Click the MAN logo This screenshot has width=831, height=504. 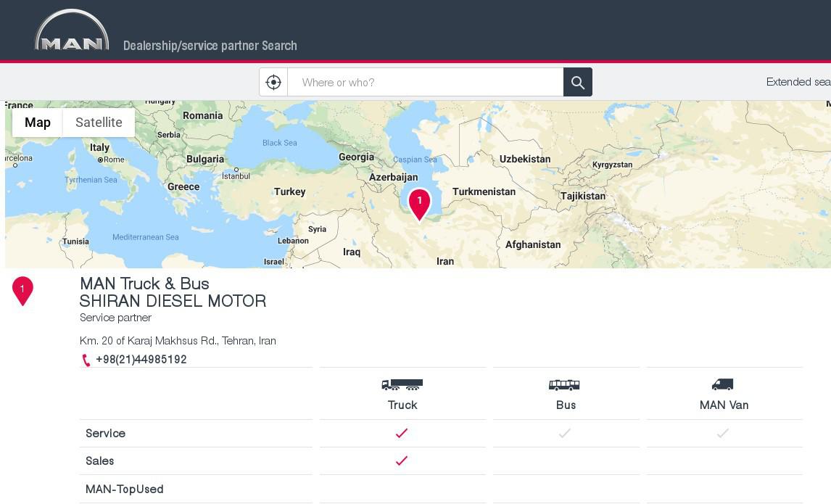click(72, 30)
